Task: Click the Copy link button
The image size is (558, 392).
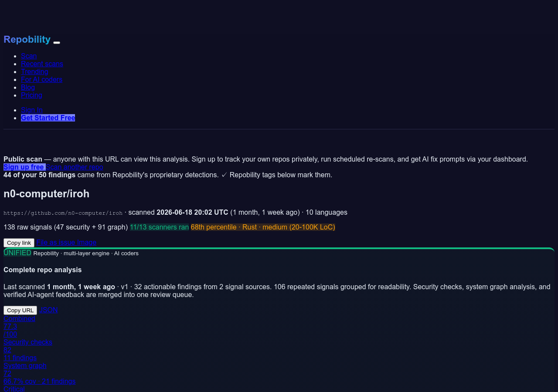Action: (x=19, y=243)
